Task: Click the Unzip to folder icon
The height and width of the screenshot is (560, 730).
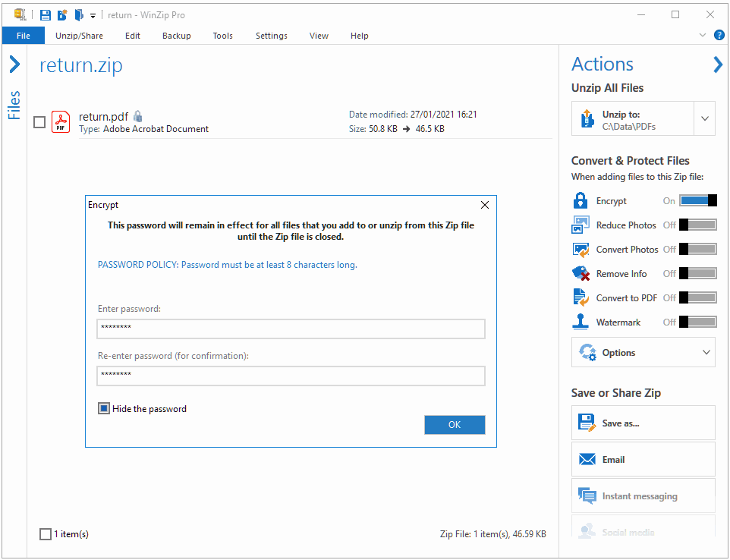Action: (587, 118)
